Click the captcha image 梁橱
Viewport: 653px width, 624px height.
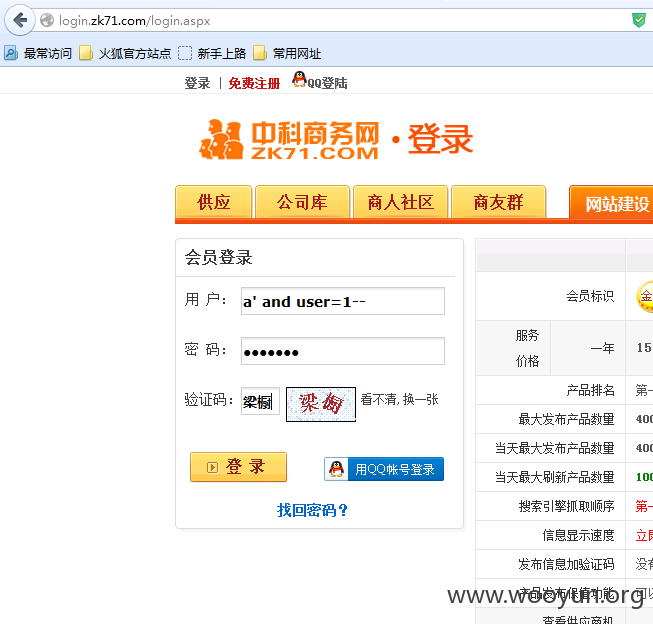321,404
